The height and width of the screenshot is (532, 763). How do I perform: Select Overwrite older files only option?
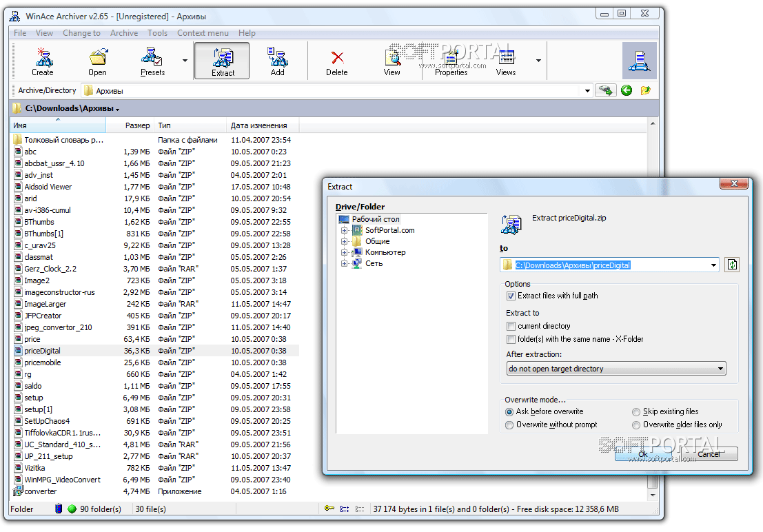coord(636,425)
